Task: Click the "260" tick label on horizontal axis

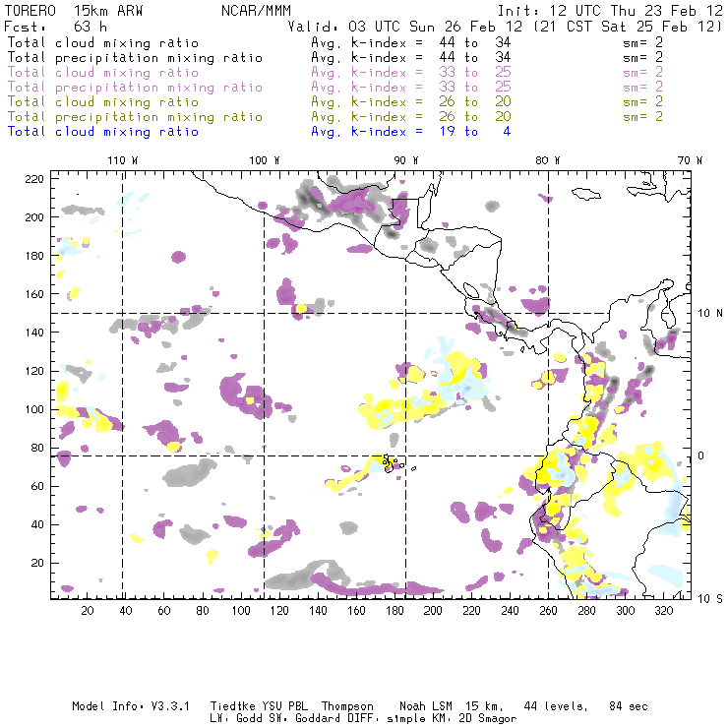Action: pos(548,611)
